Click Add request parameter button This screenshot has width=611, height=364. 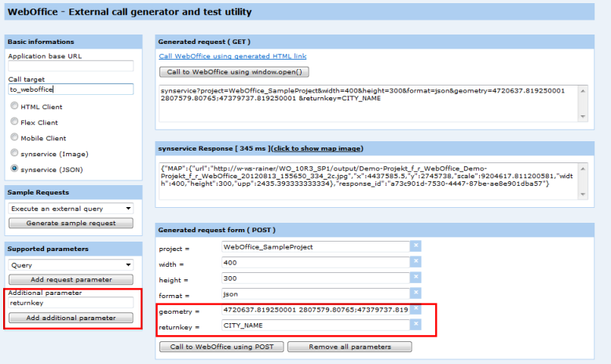coord(71,279)
